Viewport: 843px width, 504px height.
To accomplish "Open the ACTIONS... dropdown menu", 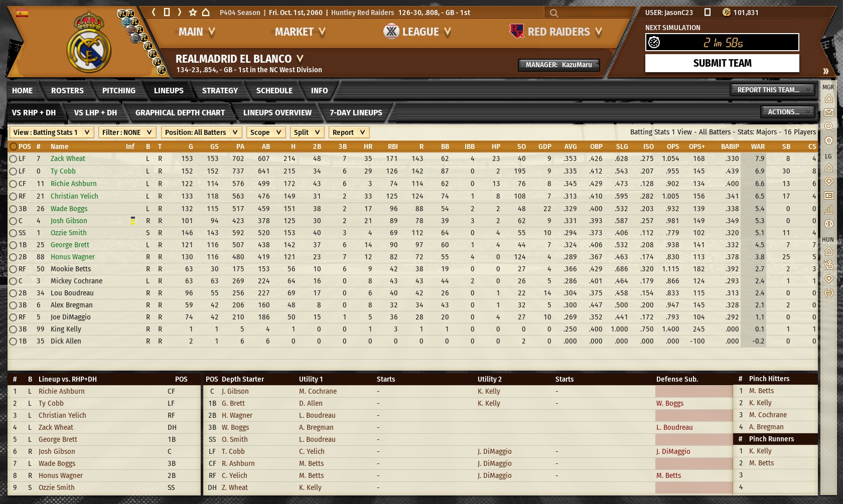I will pos(787,112).
